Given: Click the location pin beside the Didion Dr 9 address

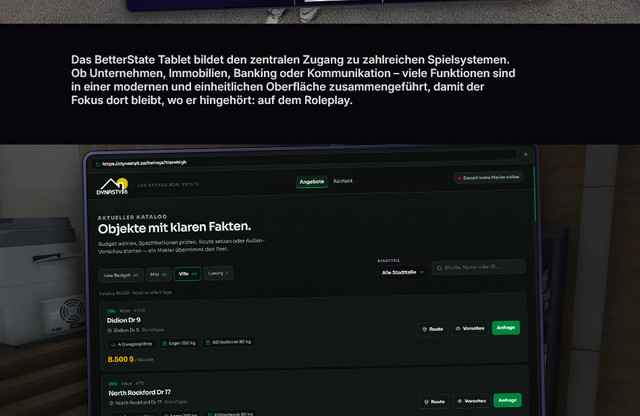Looking at the screenshot, I should coord(109,330).
